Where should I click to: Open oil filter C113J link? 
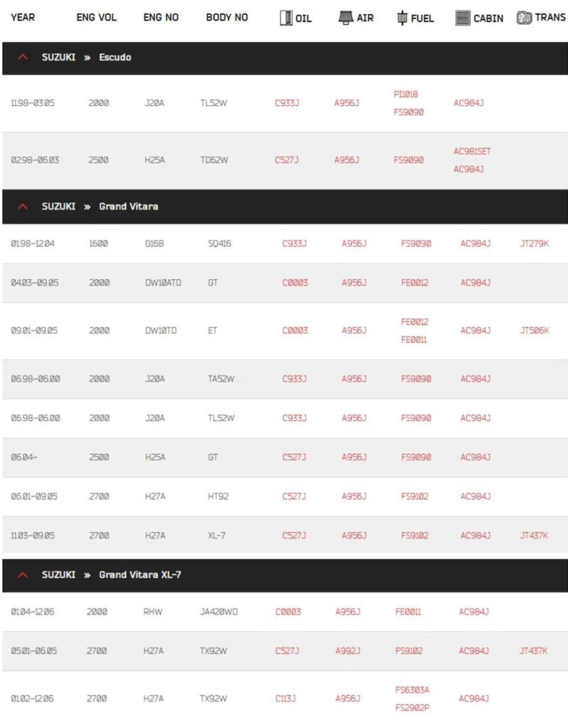tap(285, 699)
